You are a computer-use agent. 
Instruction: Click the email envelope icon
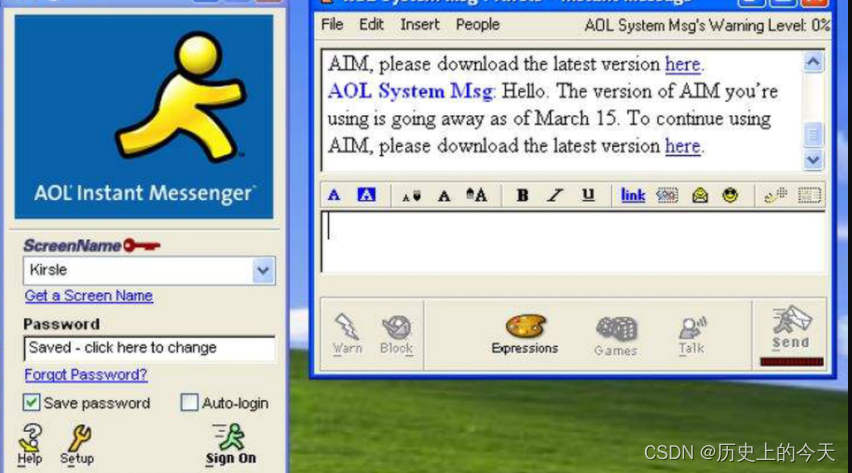[700, 195]
